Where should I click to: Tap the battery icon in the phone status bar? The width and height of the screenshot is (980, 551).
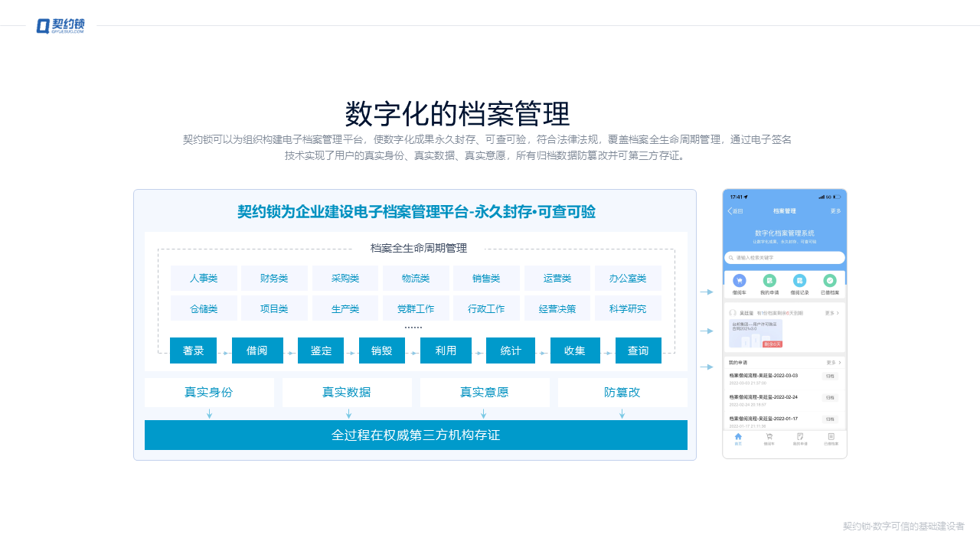pyautogui.click(x=837, y=197)
